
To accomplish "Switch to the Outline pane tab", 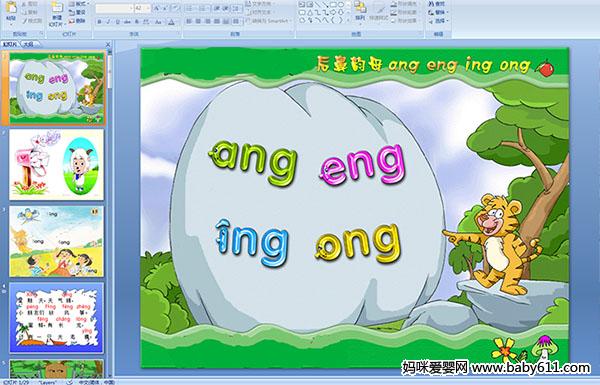I will pyautogui.click(x=28, y=44).
